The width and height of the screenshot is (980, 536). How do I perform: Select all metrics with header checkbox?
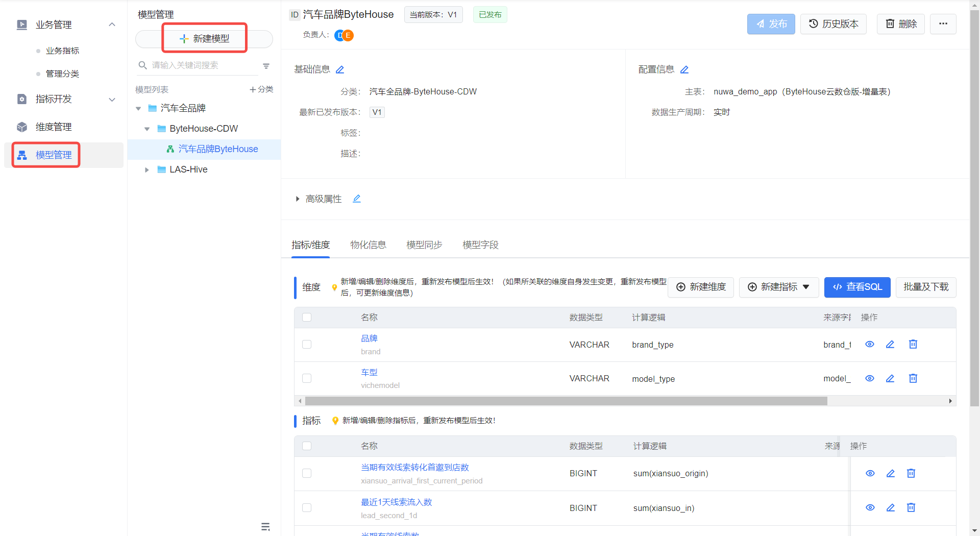pyautogui.click(x=307, y=446)
